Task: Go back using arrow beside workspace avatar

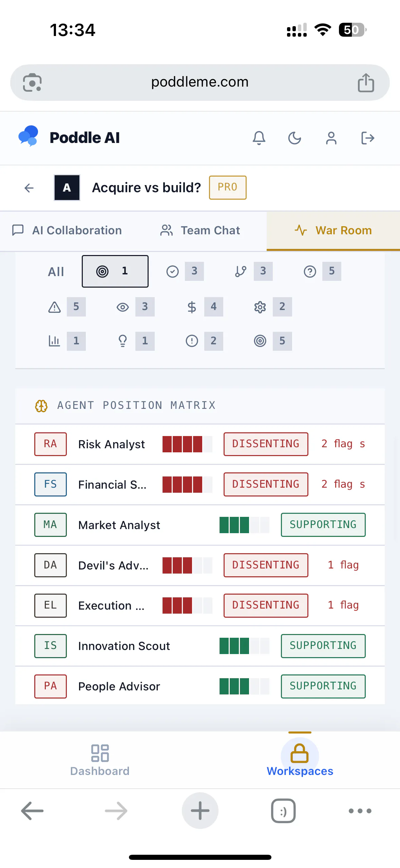Action: (29, 188)
